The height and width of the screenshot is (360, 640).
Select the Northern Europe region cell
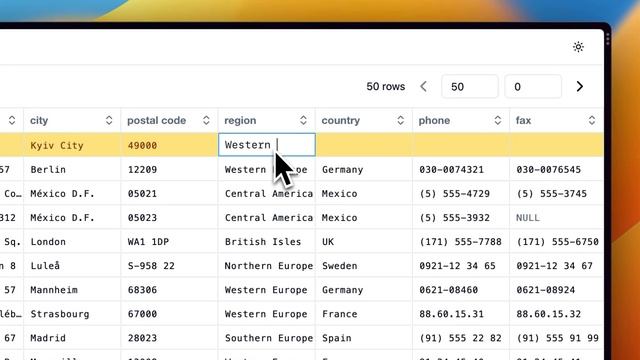(267, 266)
